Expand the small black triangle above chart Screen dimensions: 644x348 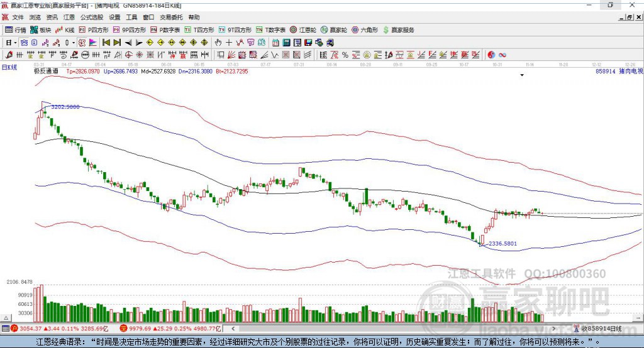[x=522, y=75]
